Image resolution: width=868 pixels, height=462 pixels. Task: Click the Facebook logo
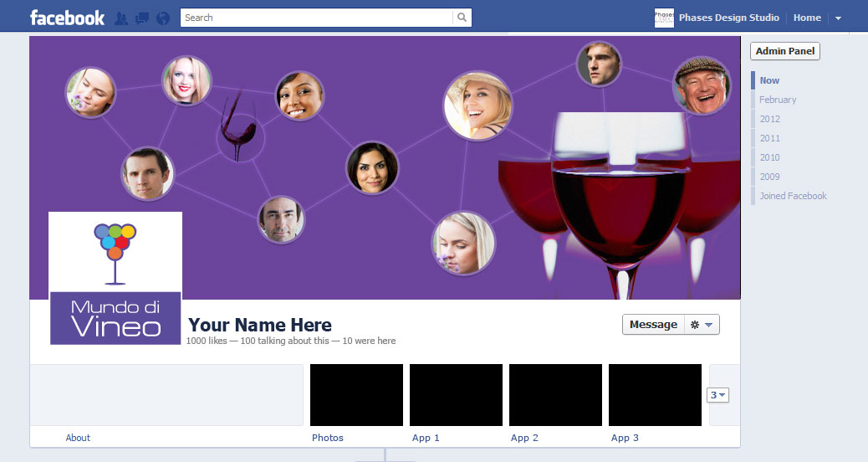click(x=67, y=18)
